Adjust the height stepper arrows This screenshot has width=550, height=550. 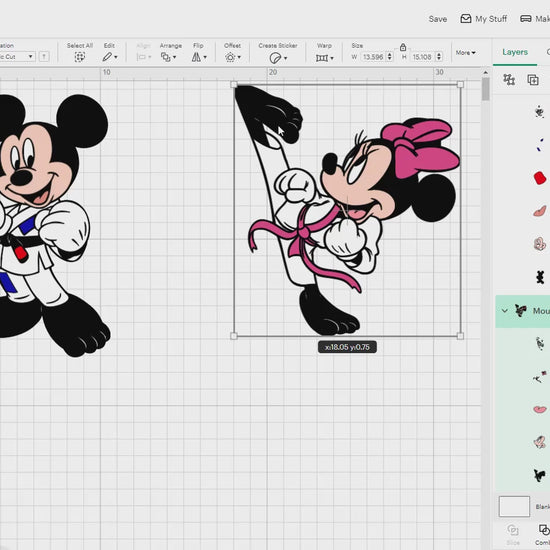click(x=438, y=57)
